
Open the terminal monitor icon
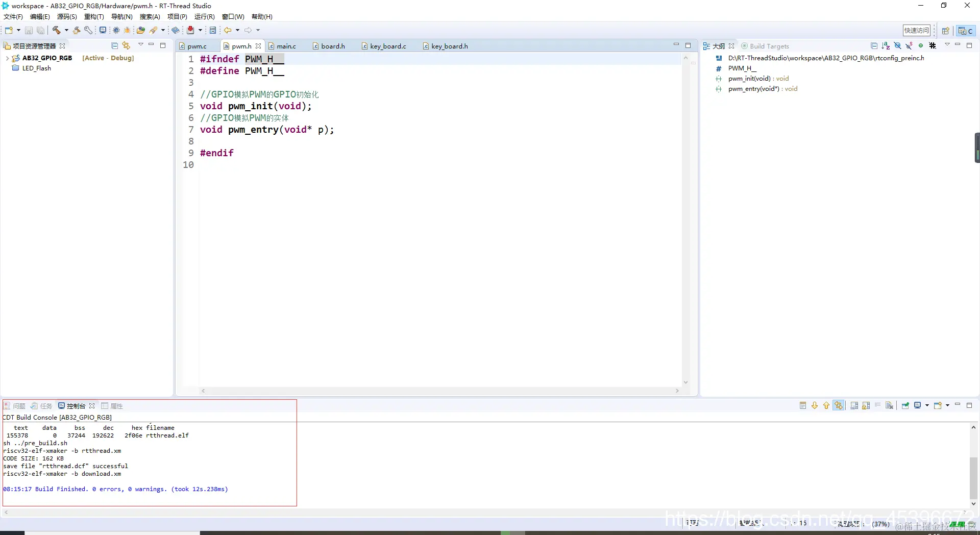pos(103,31)
